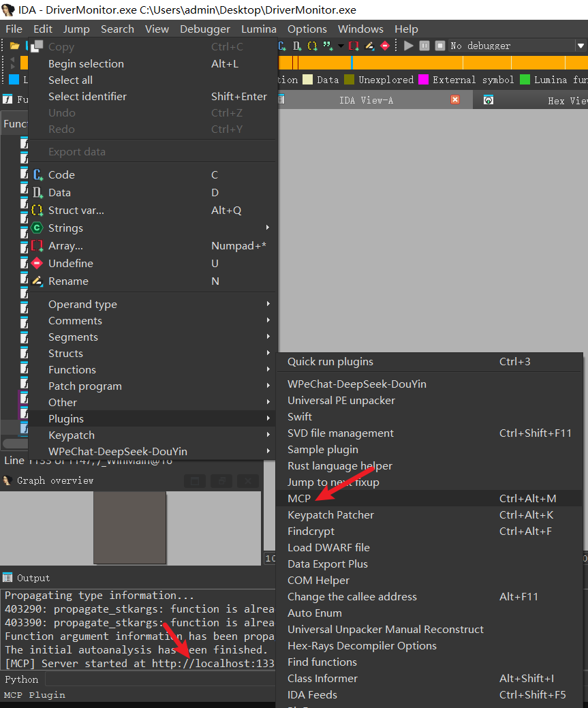The height and width of the screenshot is (708, 588).
Task: Choose MCP from the Plugins submenu
Action: pos(299,498)
